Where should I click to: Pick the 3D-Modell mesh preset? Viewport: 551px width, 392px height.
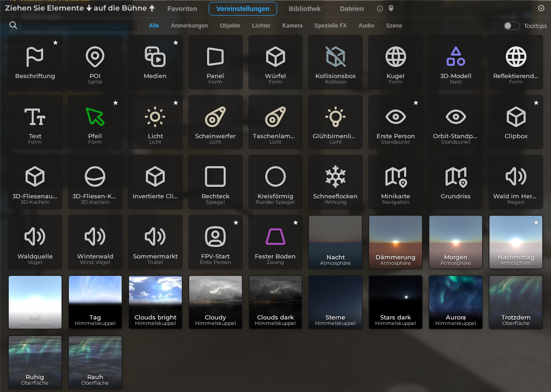[x=456, y=62]
